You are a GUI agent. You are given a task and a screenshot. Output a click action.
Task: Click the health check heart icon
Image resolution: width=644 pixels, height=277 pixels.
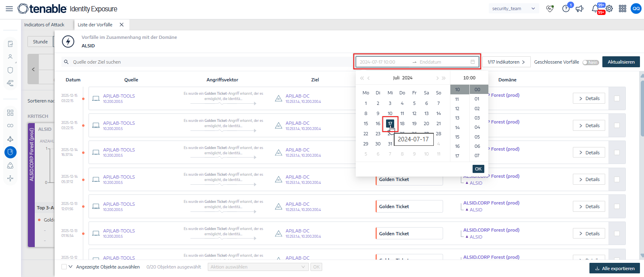(550, 9)
